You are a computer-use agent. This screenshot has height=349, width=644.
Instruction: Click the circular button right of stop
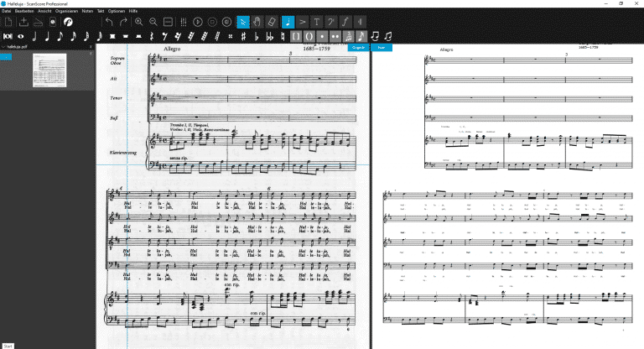226,22
